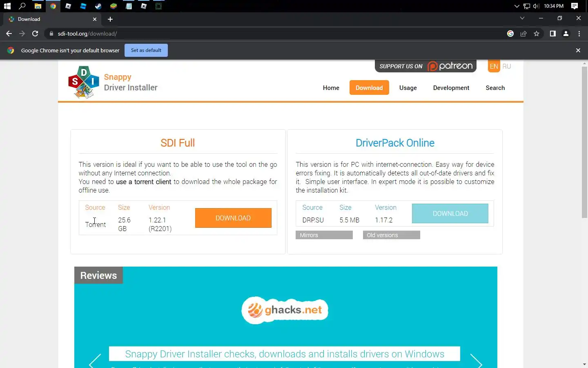Click the 25.6 GB size value

click(124, 224)
